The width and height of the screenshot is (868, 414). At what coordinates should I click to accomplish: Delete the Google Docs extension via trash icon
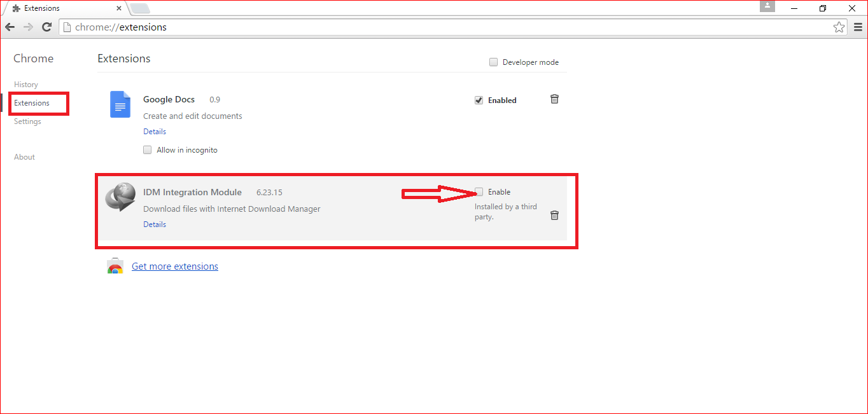pos(554,99)
